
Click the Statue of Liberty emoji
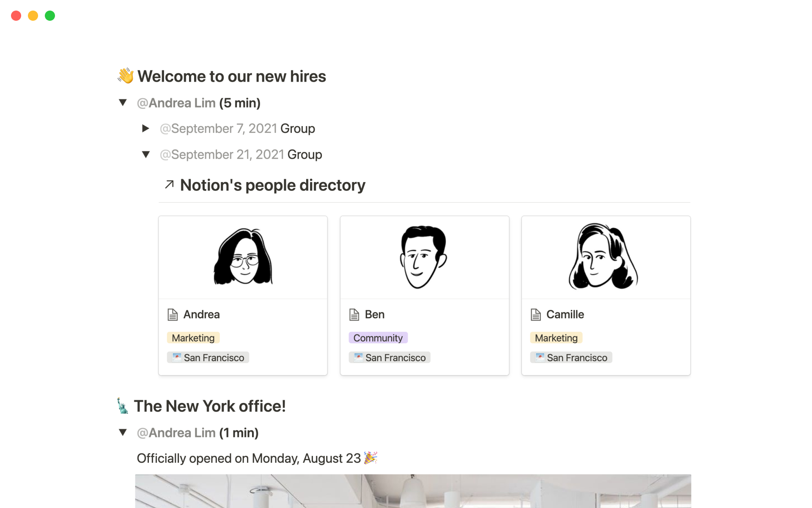point(123,406)
